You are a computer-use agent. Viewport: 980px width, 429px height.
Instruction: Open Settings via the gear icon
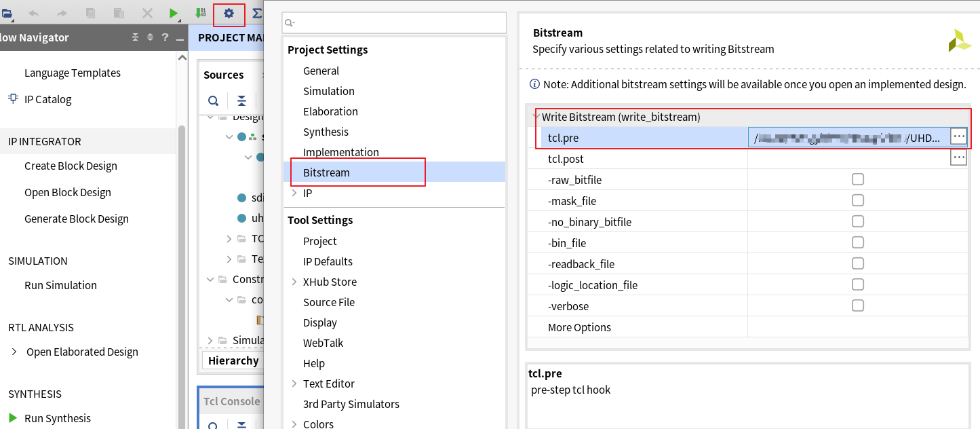(x=229, y=13)
